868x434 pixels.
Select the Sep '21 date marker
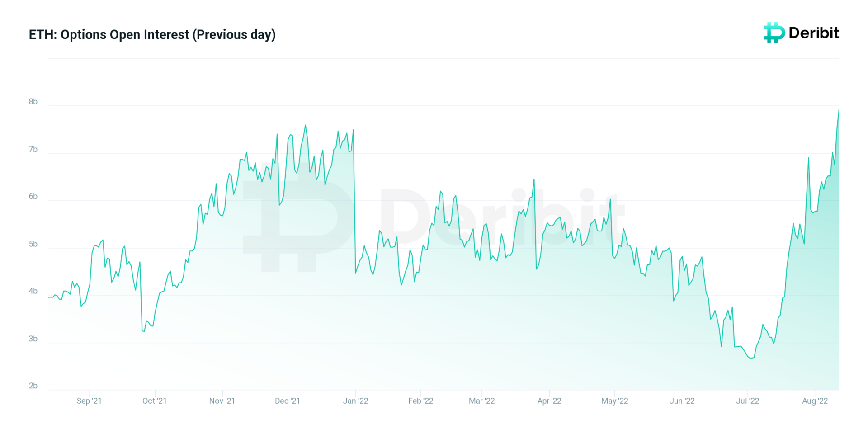[89, 401]
